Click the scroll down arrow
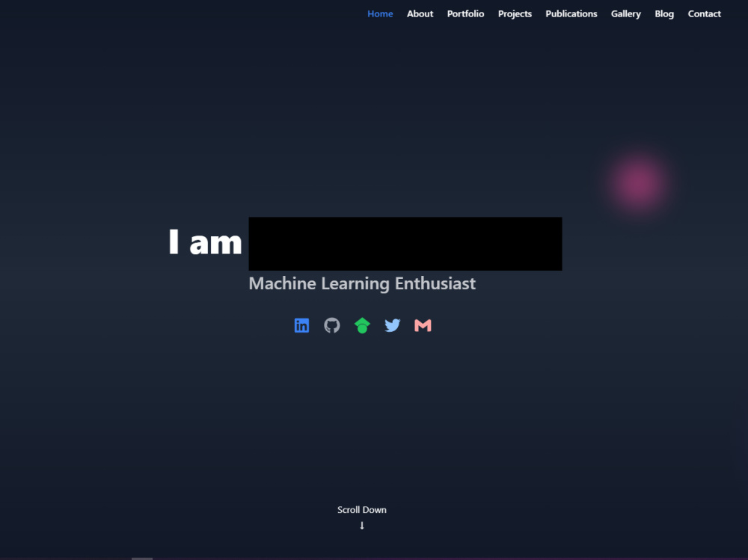 click(362, 525)
